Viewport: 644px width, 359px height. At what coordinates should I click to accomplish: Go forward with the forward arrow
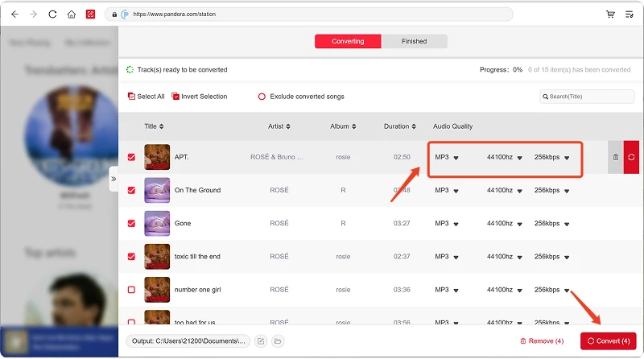pos(34,14)
